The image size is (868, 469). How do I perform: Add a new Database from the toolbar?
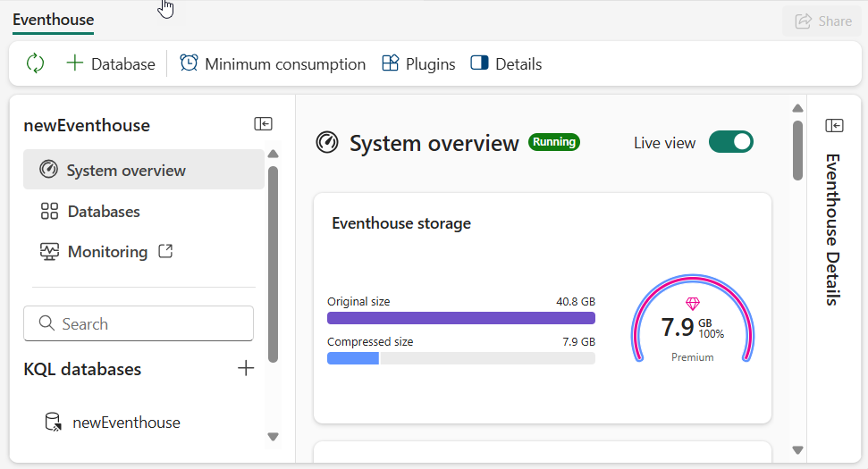click(111, 64)
